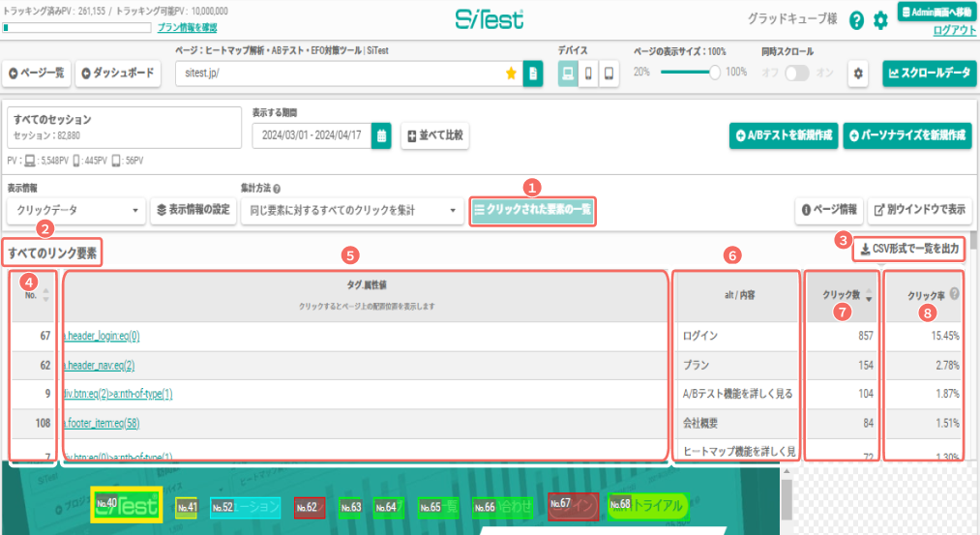The image size is (980, 535).
Task: Open the settings gear in top header
Action: [x=880, y=20]
